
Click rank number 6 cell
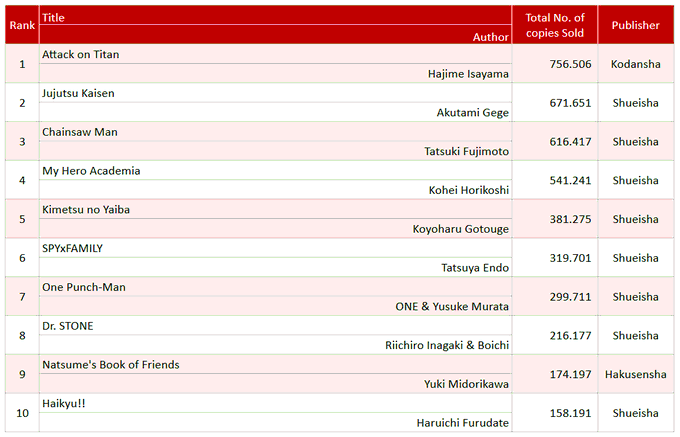pyautogui.click(x=22, y=258)
